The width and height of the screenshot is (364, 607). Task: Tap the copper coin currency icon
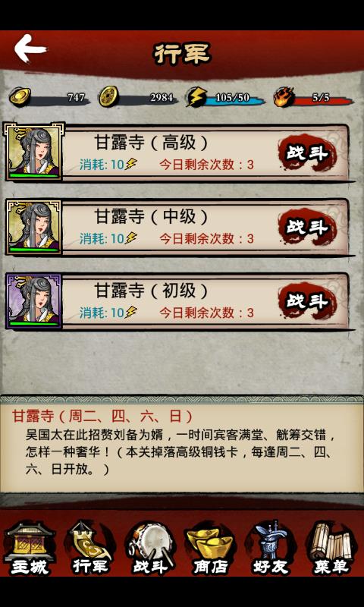[x=108, y=97]
